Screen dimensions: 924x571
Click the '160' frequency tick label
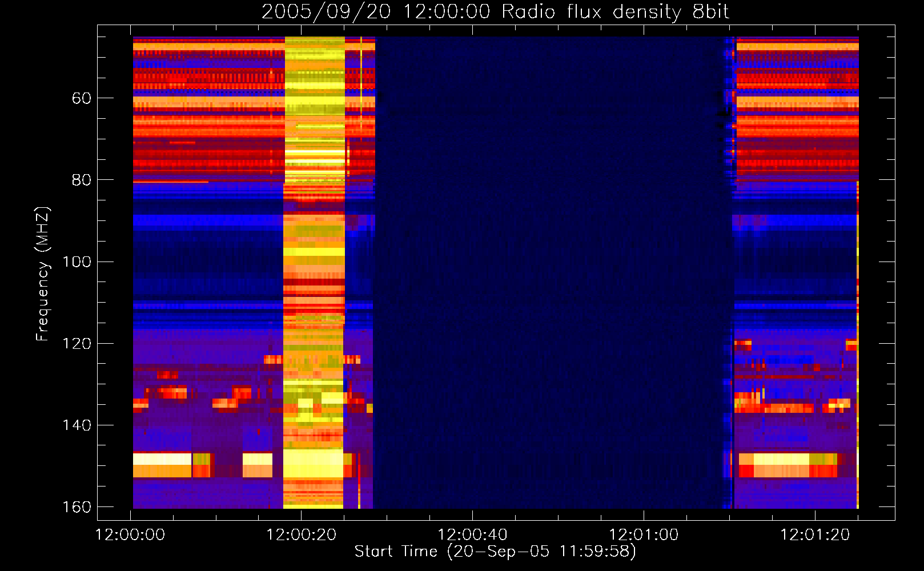coord(77,507)
